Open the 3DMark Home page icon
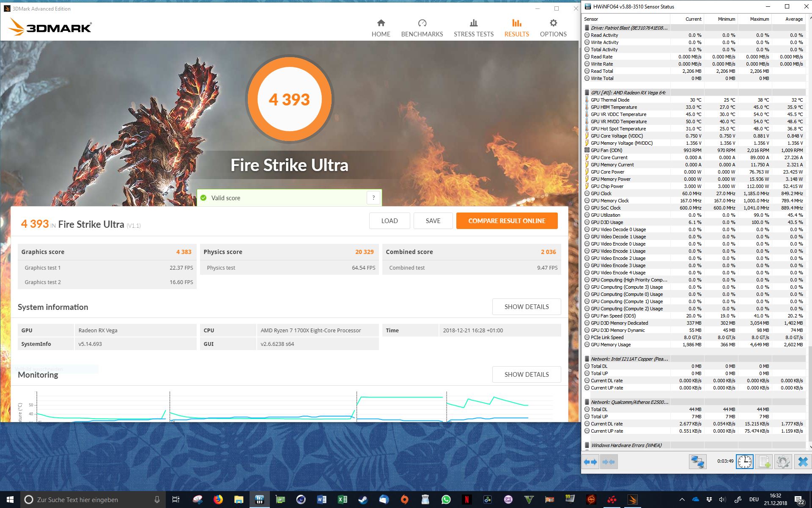812x508 pixels. [381, 23]
